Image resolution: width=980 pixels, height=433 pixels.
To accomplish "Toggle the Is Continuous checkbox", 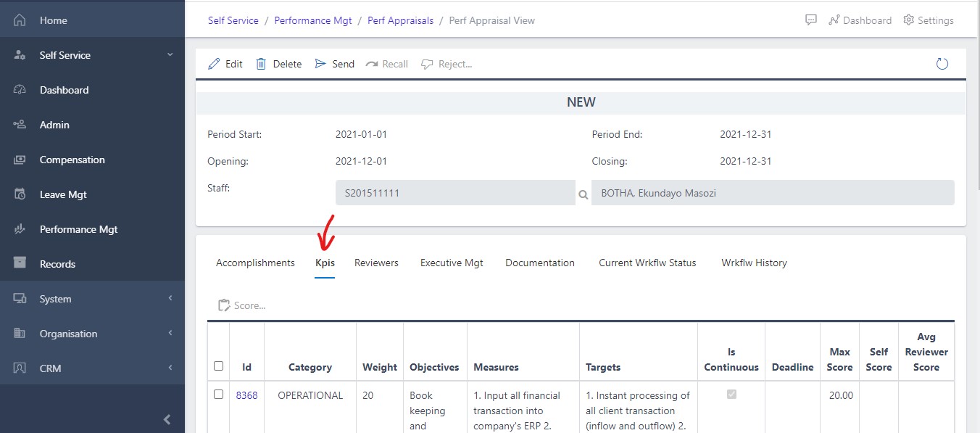I will point(731,395).
